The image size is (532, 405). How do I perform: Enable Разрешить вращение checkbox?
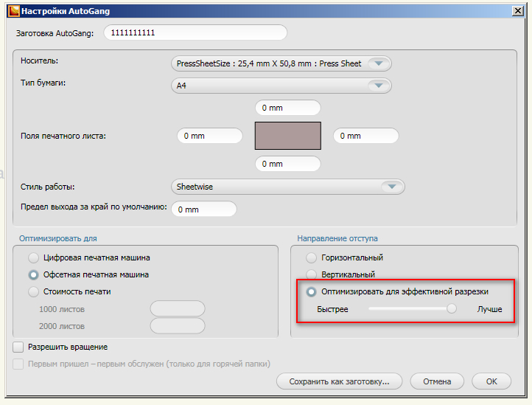point(18,347)
